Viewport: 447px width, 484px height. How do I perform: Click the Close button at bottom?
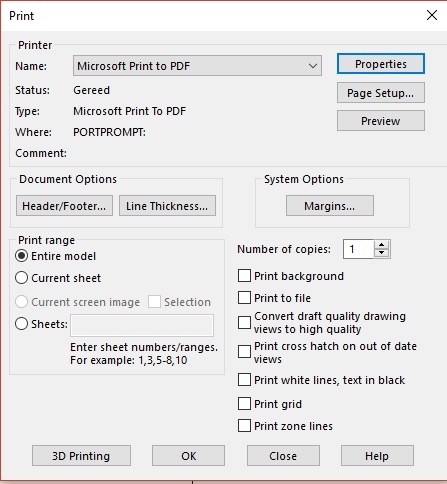pyautogui.click(x=283, y=456)
